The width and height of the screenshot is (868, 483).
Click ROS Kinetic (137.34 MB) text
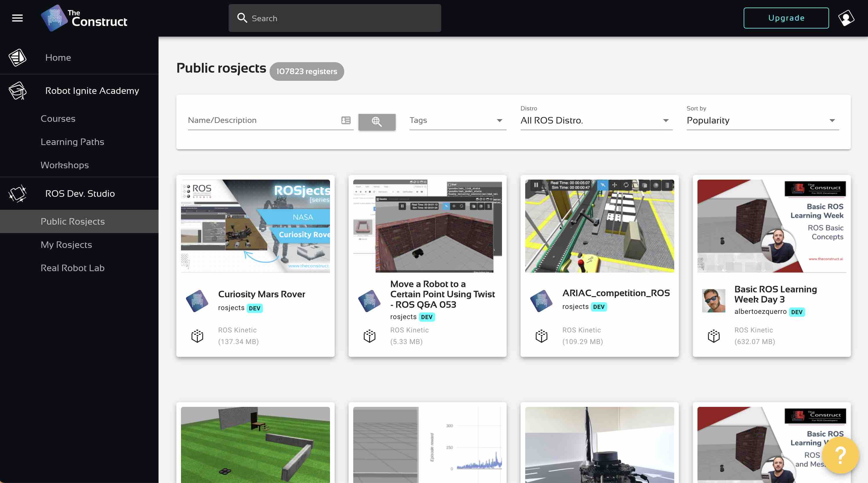(x=238, y=336)
